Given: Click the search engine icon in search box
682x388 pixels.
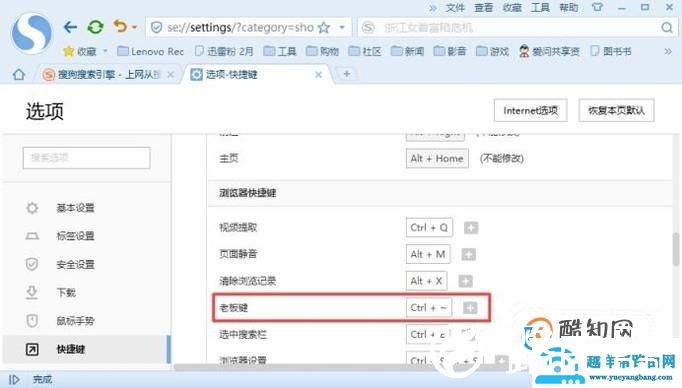Looking at the screenshot, I should click(x=368, y=28).
